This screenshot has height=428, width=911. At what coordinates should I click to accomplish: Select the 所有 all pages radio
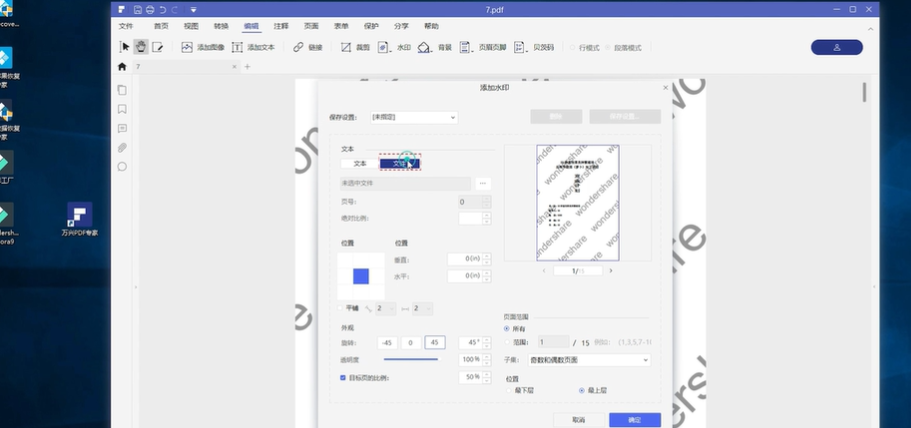pos(507,329)
